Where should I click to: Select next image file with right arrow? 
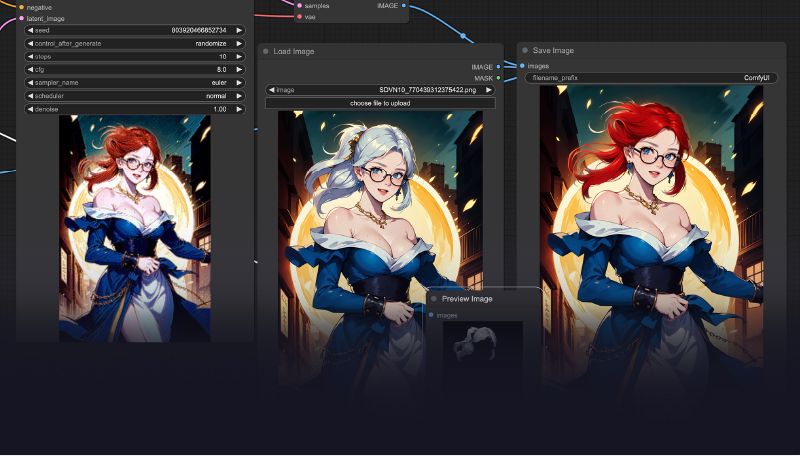click(x=488, y=90)
